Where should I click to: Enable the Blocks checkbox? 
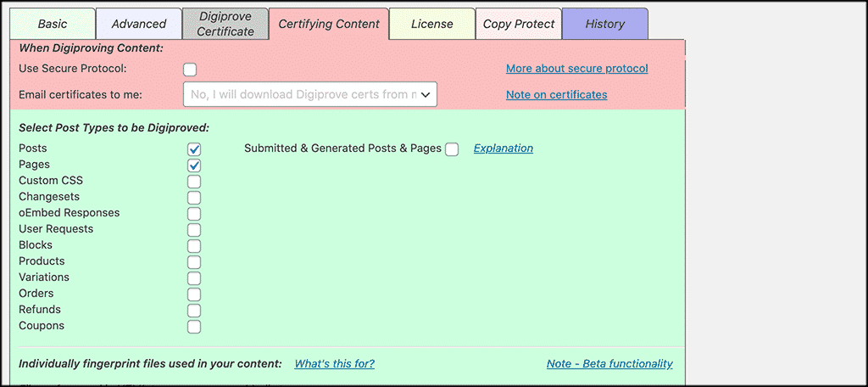pos(194,245)
